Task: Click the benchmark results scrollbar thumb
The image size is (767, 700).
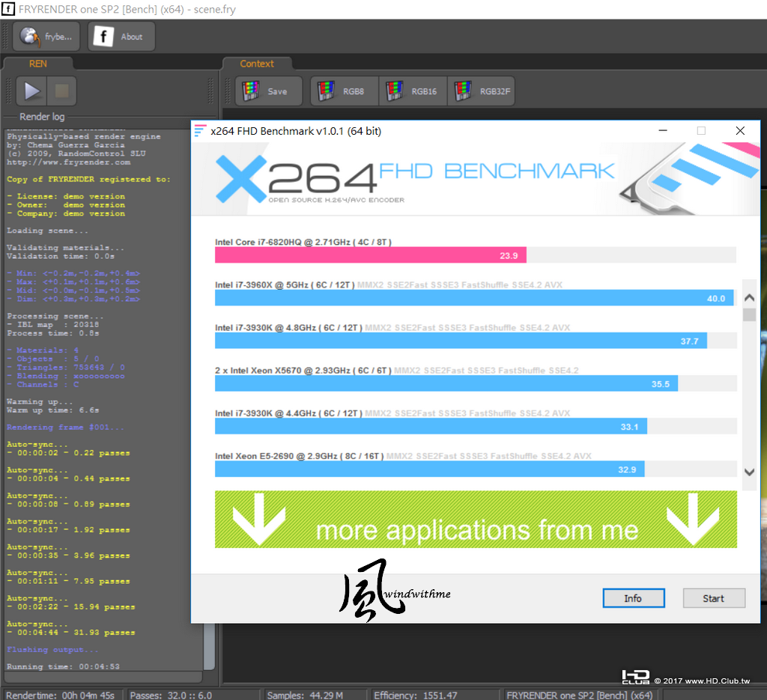Action: [x=749, y=314]
